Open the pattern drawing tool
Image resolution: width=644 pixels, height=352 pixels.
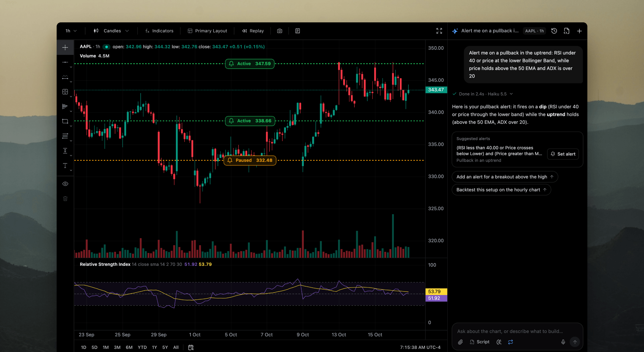point(65,77)
